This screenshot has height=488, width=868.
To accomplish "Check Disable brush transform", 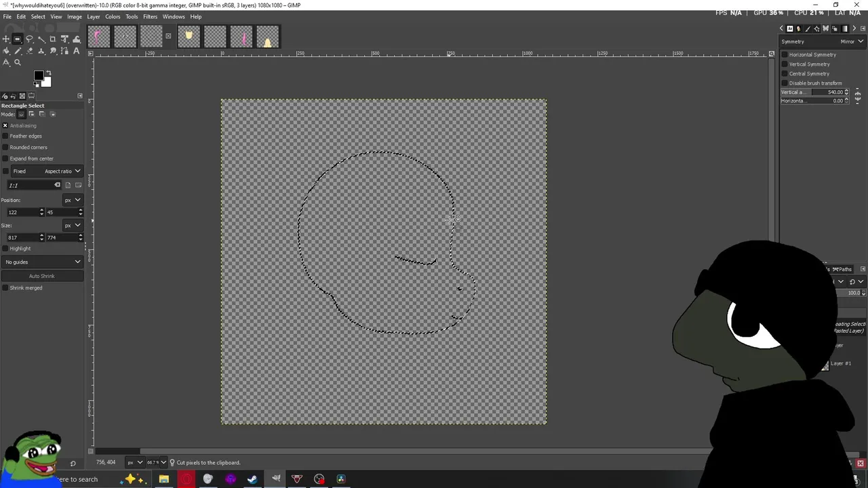I will click(x=785, y=83).
